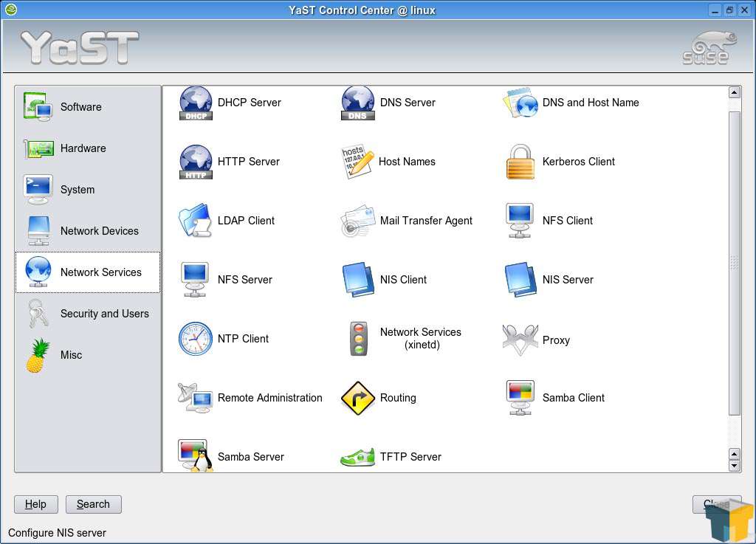Click "Configure NIS server" status text
Viewport: 756px width, 544px height.
click(57, 533)
